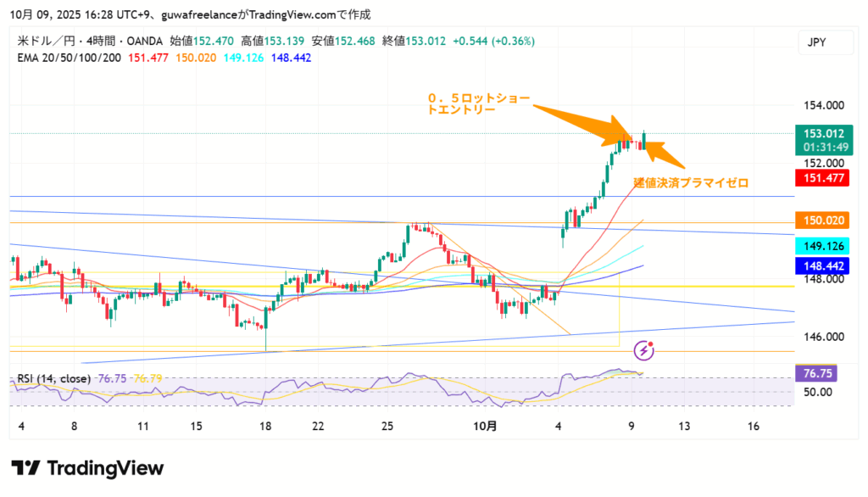Click the cyan 149.126 EMA color tag
The width and height of the screenshot is (868, 497).
click(x=823, y=246)
